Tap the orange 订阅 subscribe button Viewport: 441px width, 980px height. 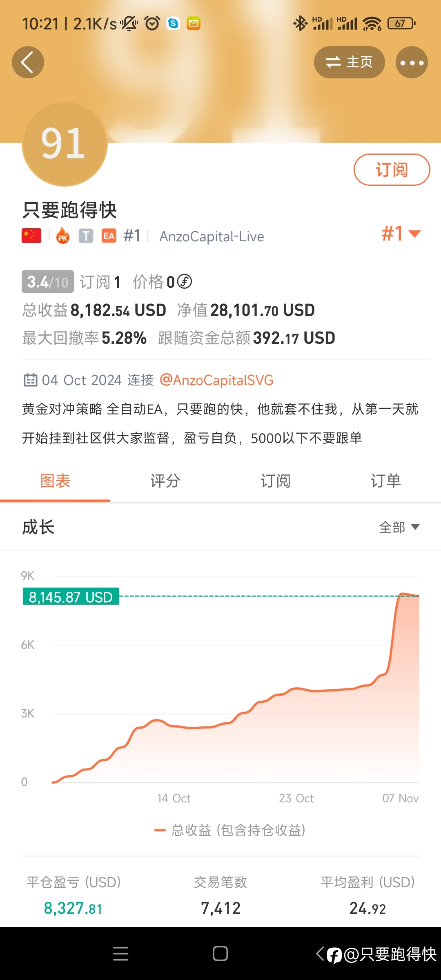[x=392, y=169]
